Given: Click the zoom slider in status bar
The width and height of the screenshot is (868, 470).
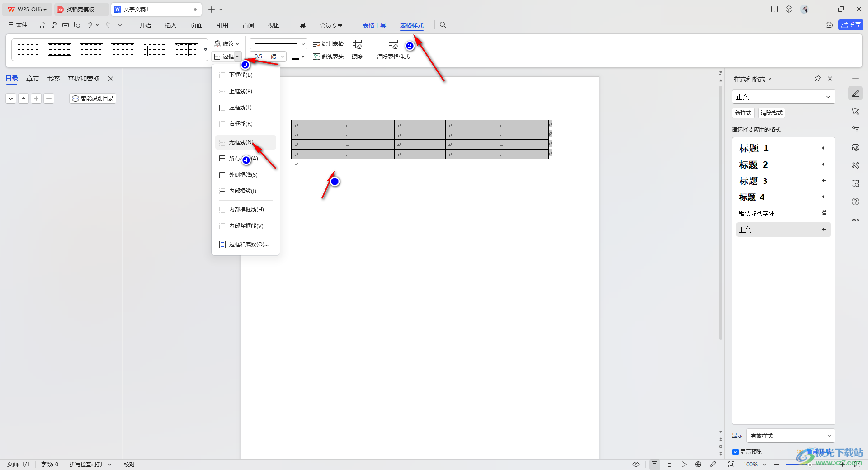Looking at the screenshot, I should pos(809,464).
